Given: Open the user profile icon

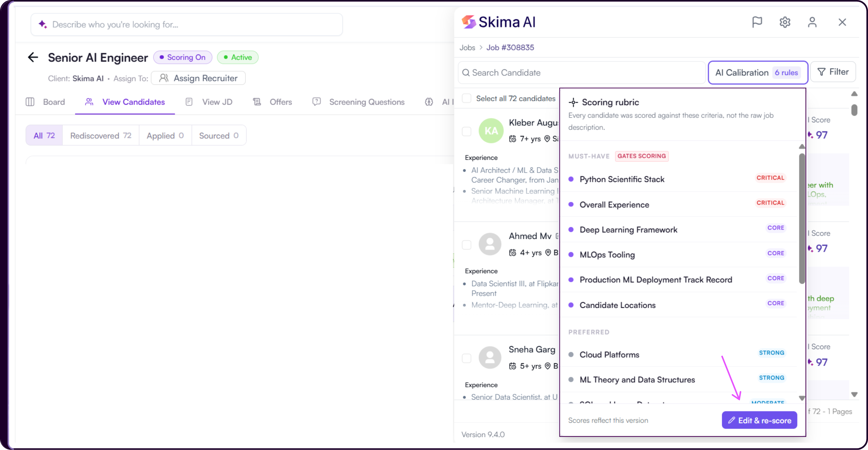Looking at the screenshot, I should (812, 22).
